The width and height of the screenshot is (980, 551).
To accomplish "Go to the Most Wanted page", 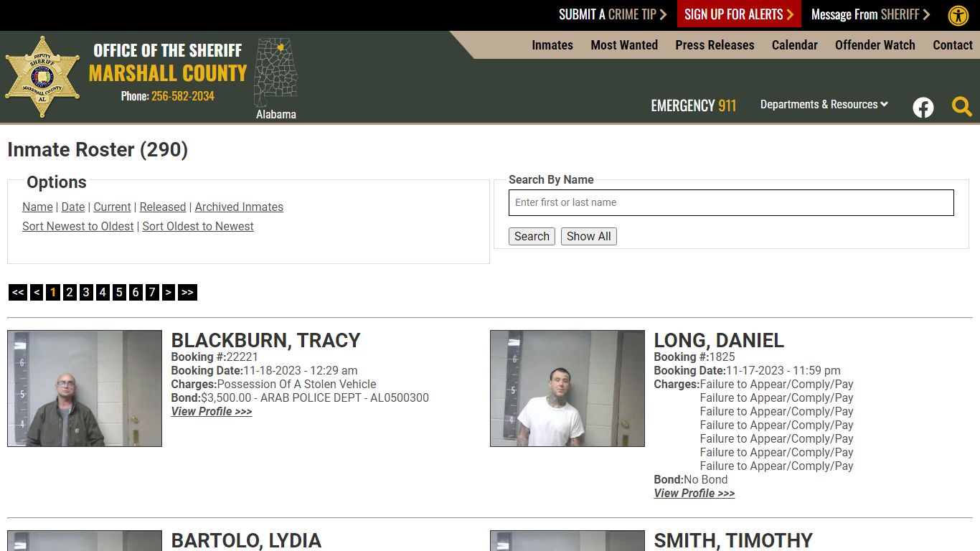I will click(x=624, y=44).
